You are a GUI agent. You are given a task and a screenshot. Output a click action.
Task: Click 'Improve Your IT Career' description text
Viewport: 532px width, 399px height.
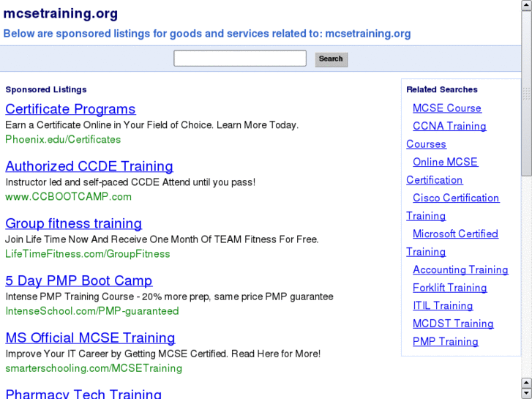pos(163,354)
